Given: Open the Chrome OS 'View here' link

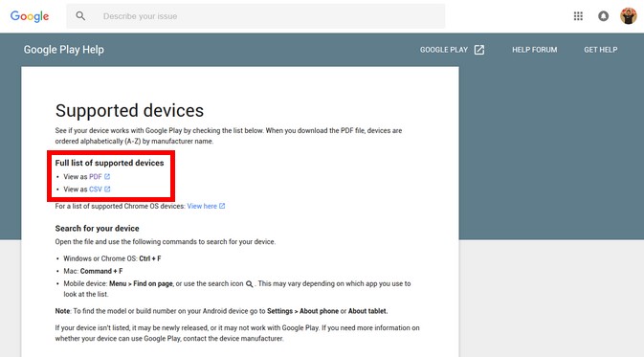Looking at the screenshot, I should (202, 206).
